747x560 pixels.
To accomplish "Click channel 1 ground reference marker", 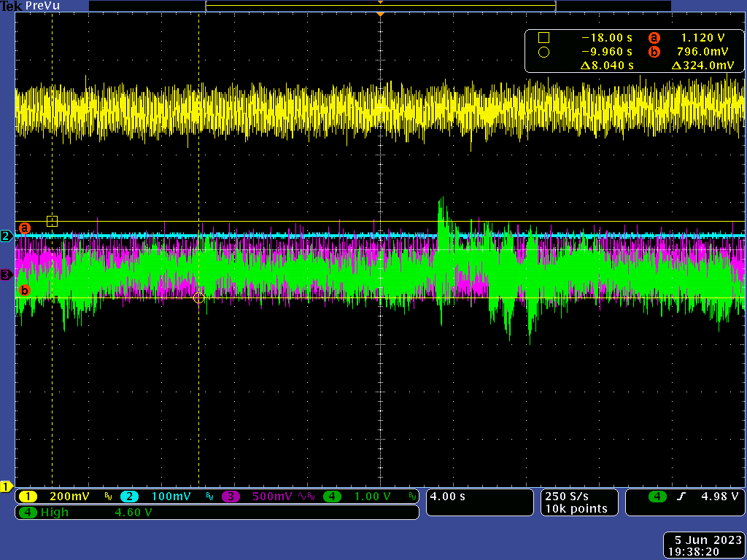I will 6,486.
